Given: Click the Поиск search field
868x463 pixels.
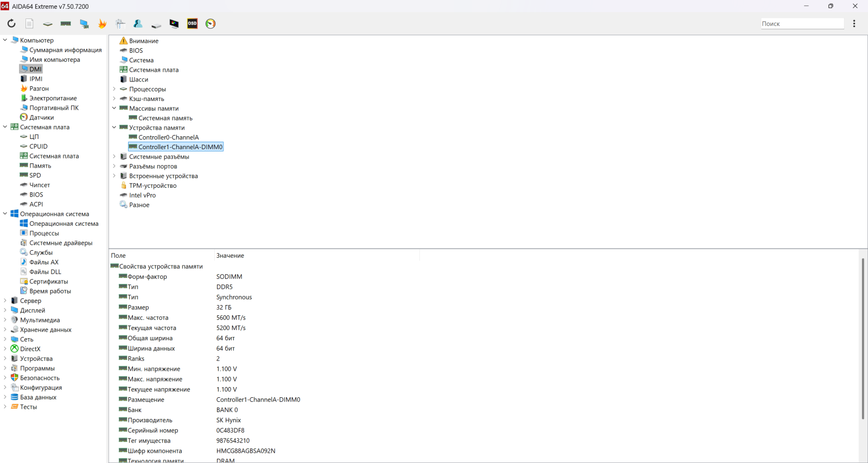Looking at the screenshot, I should (x=802, y=23).
